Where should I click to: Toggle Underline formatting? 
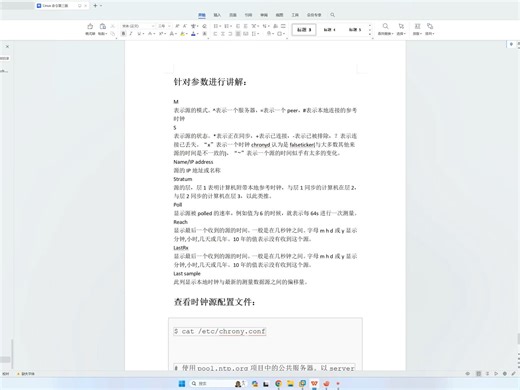click(139, 34)
